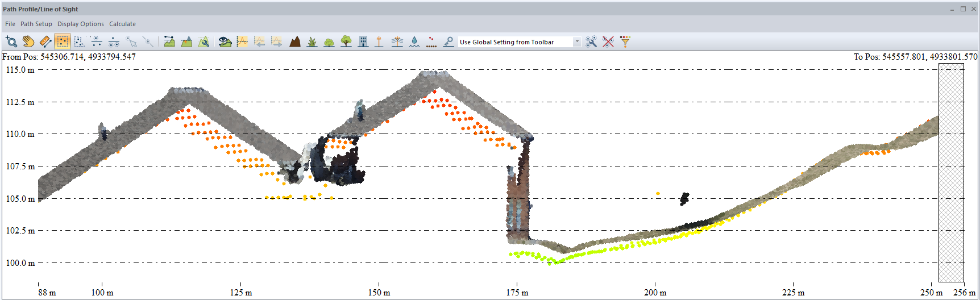Screen dimensions: 980x300
Task: Open the File menu
Action: [x=10, y=24]
